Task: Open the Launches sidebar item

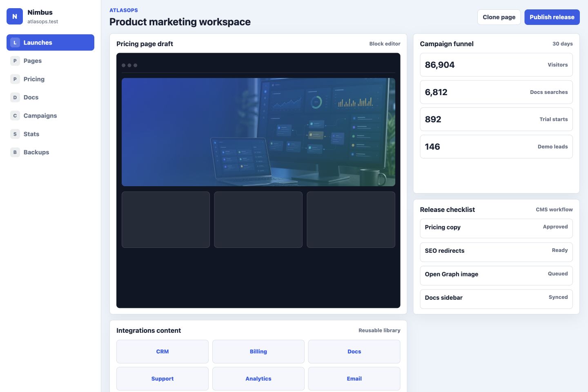Action: pyautogui.click(x=50, y=42)
